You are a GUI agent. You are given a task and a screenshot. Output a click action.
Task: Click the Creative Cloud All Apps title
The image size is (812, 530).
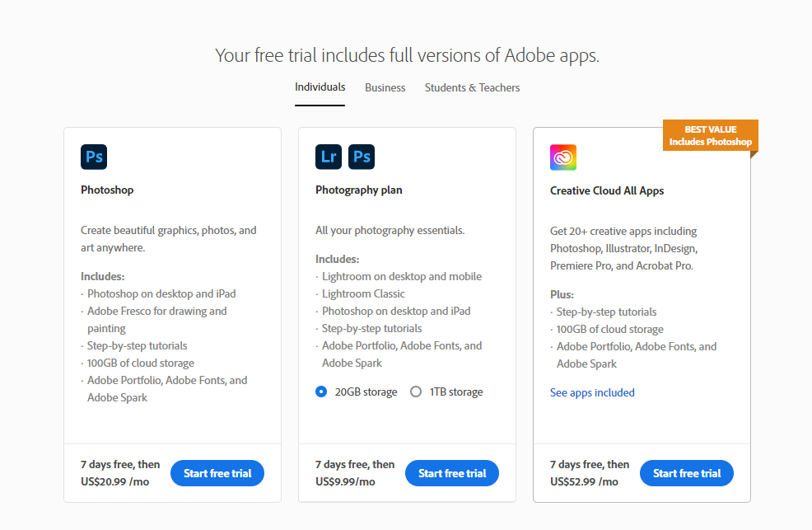coord(607,190)
